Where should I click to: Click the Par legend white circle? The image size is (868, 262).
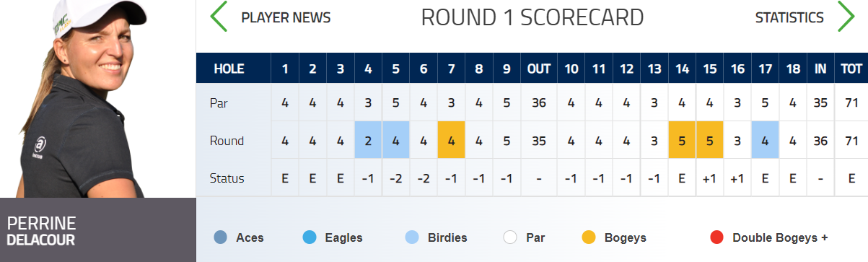click(509, 237)
